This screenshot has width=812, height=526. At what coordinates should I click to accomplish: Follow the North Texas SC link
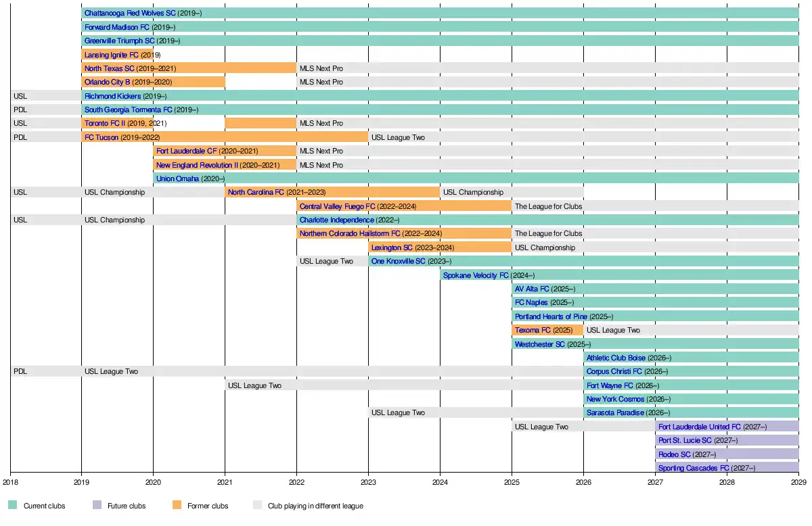[x=110, y=68]
